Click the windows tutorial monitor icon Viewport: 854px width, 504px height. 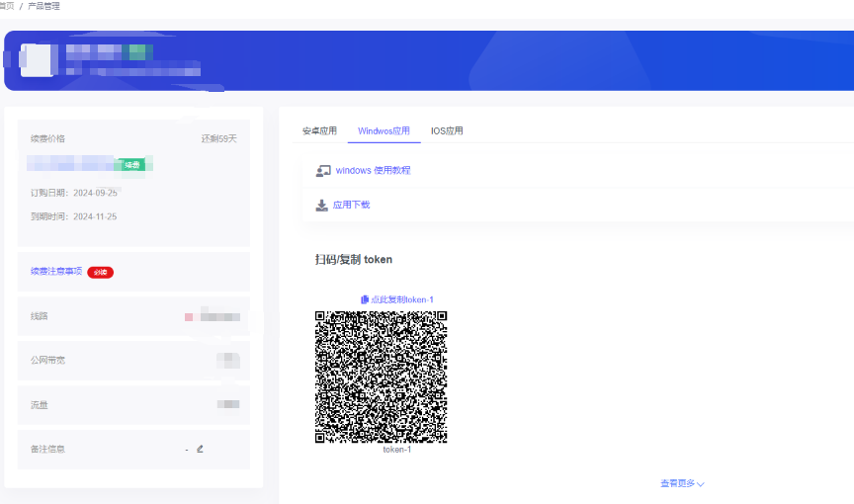click(322, 171)
